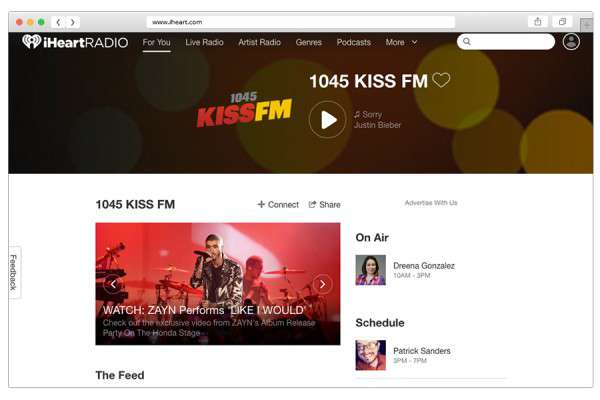This screenshot has width=600, height=400.
Task: Go to next carousel slide arrow
Action: 323,284
